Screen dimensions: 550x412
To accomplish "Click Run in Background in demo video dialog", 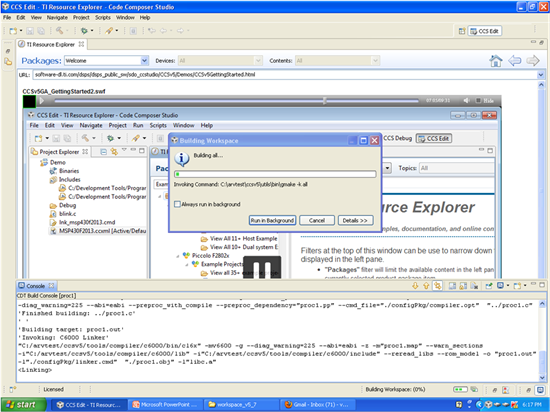I will click(273, 220).
